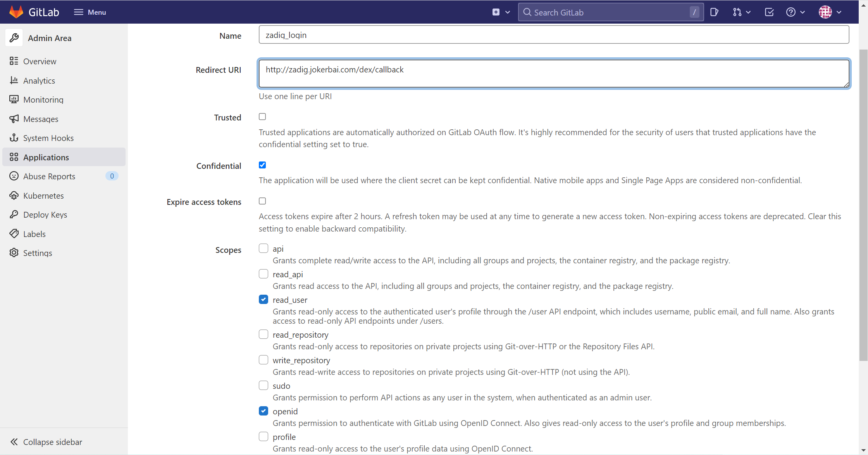
Task: Open the To-Do List icon
Action: [x=769, y=12]
